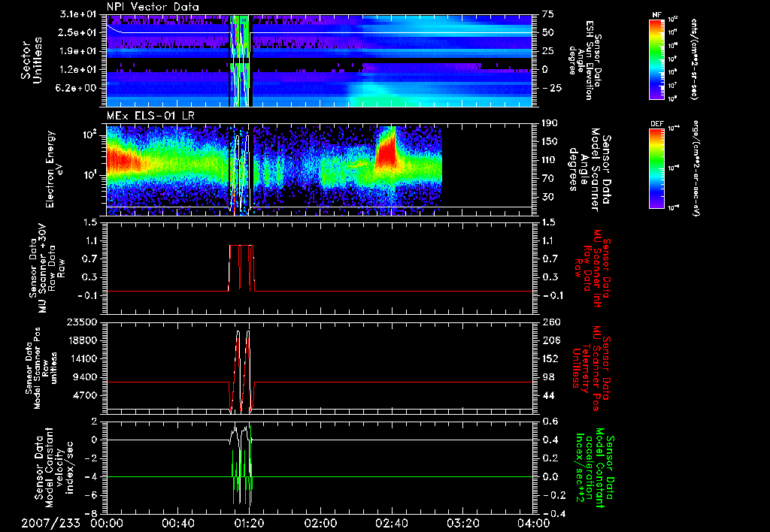Click the 'MU Scanner +30V Raw Data' axis title
The height and width of the screenshot is (532, 770).
[46, 268]
